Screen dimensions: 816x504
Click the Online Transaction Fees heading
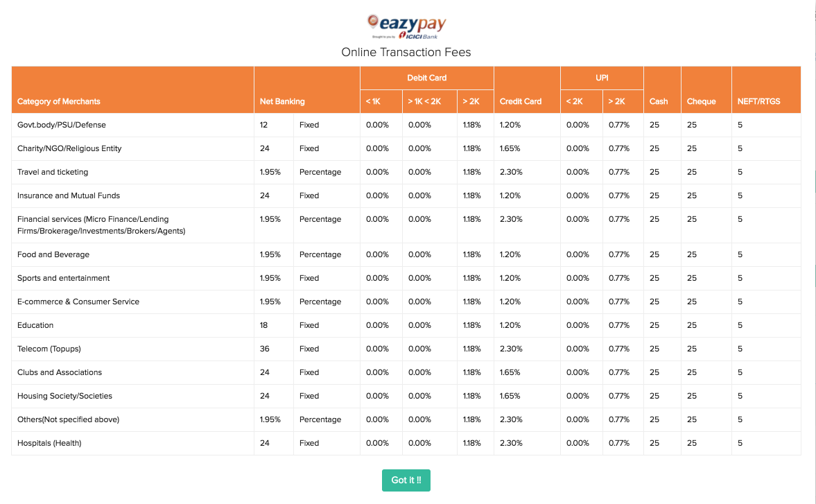[x=406, y=52]
